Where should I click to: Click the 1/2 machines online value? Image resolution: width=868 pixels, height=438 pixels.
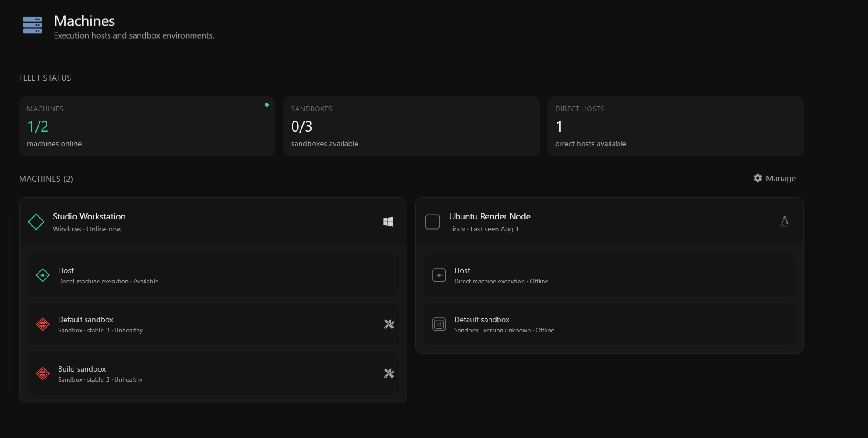(x=38, y=127)
